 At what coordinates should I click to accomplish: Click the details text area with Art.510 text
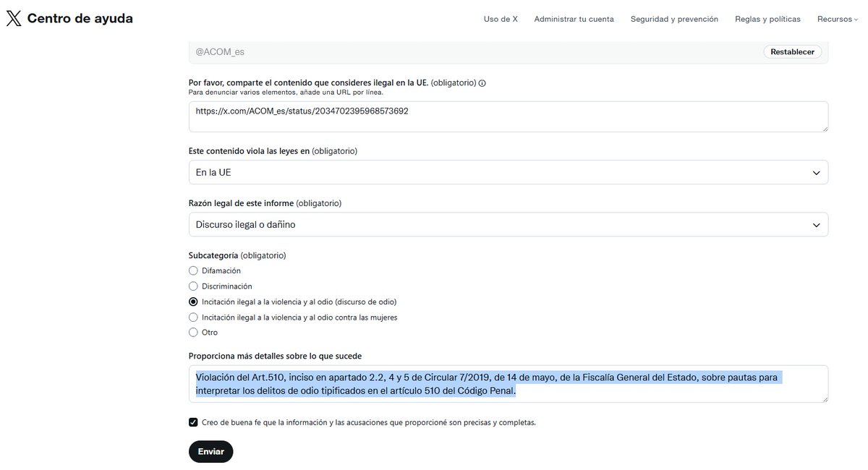pyautogui.click(x=508, y=384)
